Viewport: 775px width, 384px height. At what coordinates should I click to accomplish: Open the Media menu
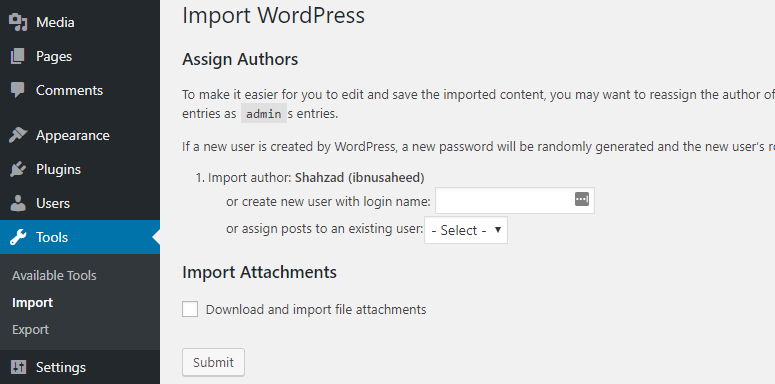[80, 22]
